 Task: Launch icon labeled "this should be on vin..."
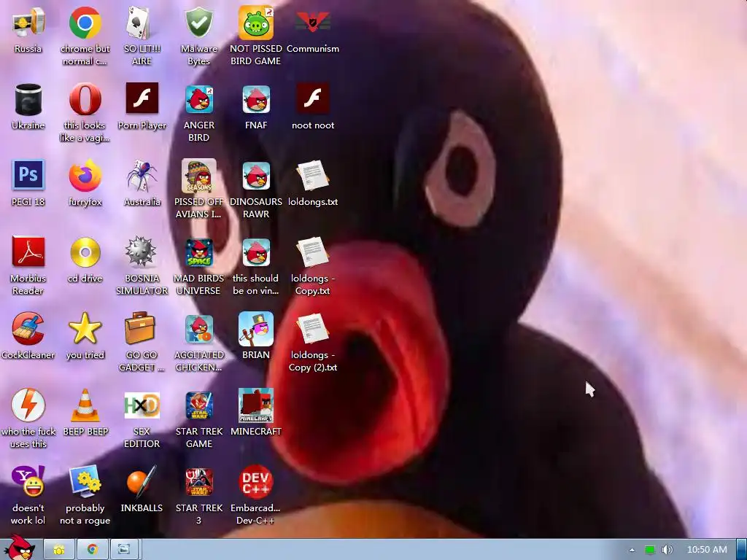click(x=256, y=252)
